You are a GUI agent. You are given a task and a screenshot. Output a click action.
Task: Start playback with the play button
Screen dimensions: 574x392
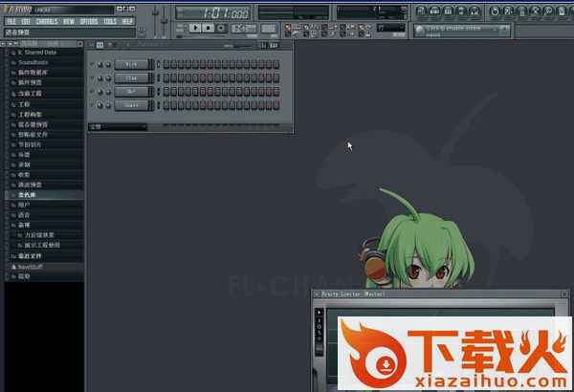coord(195,28)
